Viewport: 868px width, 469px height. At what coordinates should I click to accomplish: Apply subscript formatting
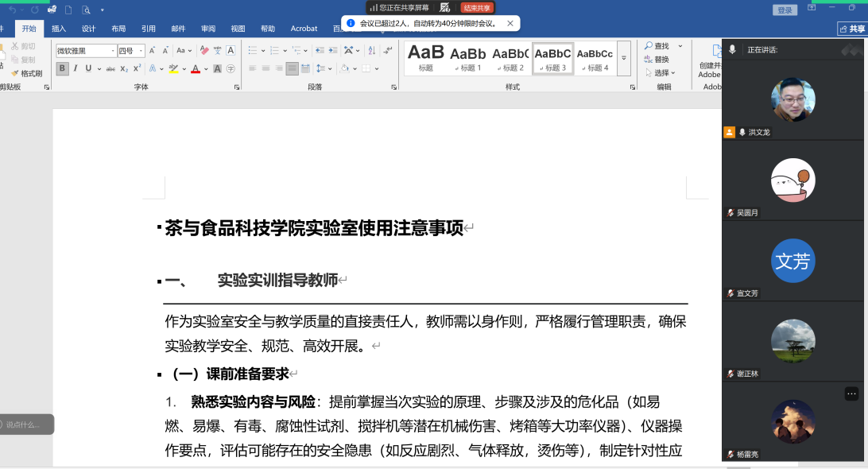click(x=125, y=69)
